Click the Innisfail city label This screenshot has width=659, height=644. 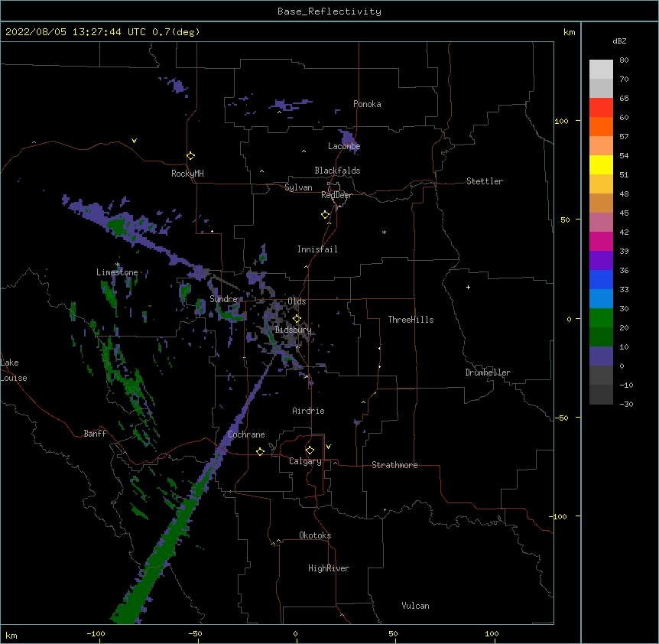[317, 249]
